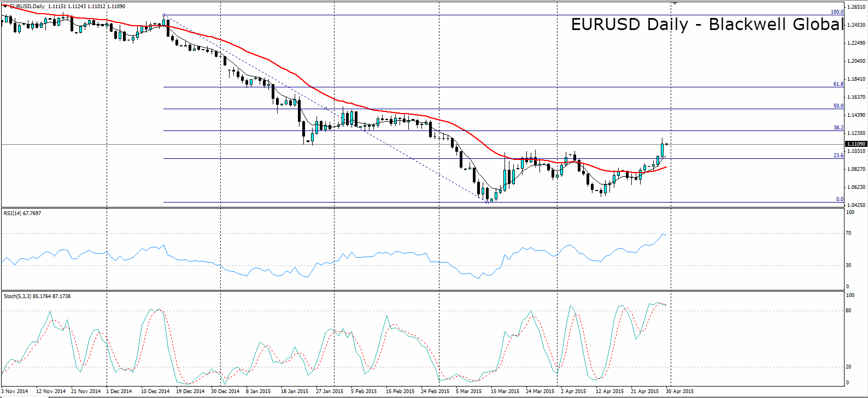Viewport: 868px width, 398px height.
Task: Click the RSI(14) 67.7697 indicator label
Action: pyautogui.click(x=22, y=213)
